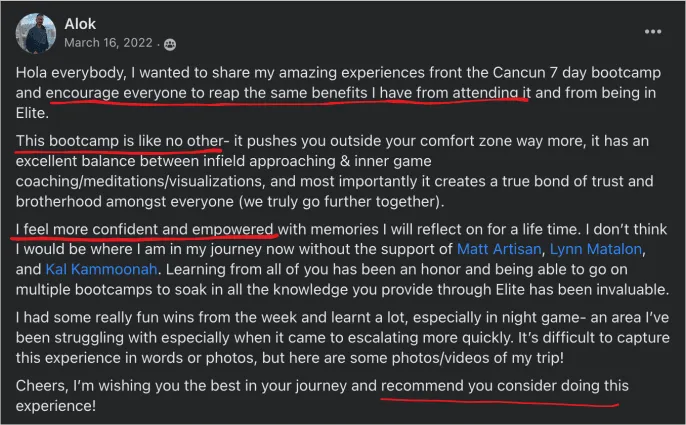The width and height of the screenshot is (686, 425).
Task: Click the sentence starting 'I had some really fun wins'
Action: [x=342, y=327]
